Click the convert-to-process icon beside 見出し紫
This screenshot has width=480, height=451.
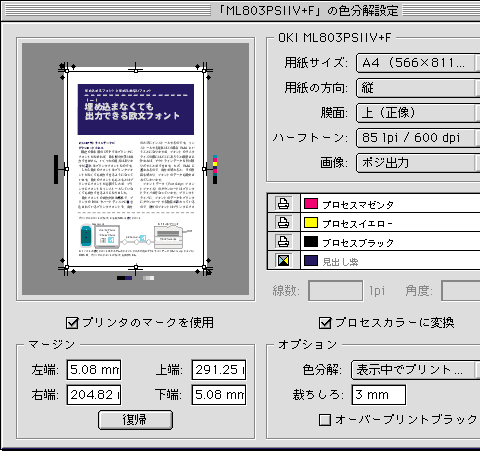[x=283, y=260]
